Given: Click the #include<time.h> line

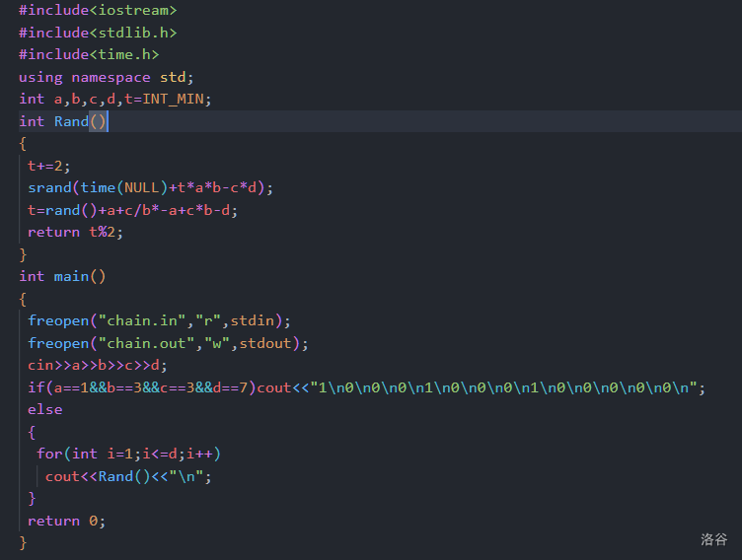Looking at the screenshot, I should coord(89,55).
